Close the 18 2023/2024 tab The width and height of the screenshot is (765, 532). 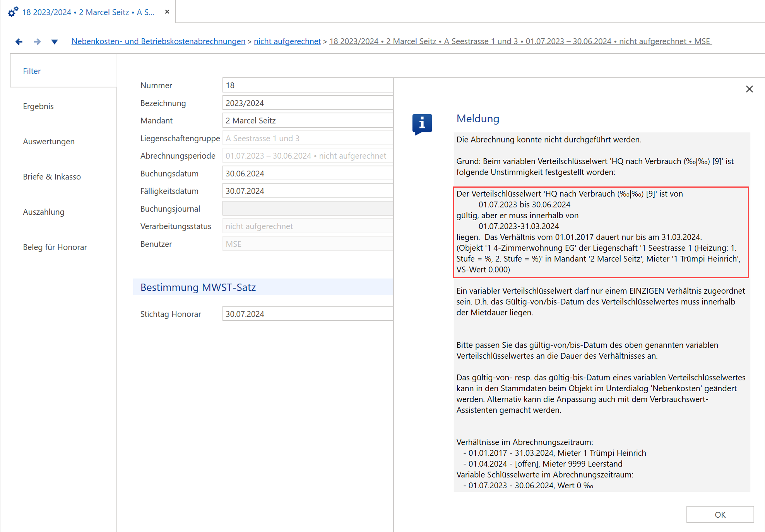tap(167, 12)
